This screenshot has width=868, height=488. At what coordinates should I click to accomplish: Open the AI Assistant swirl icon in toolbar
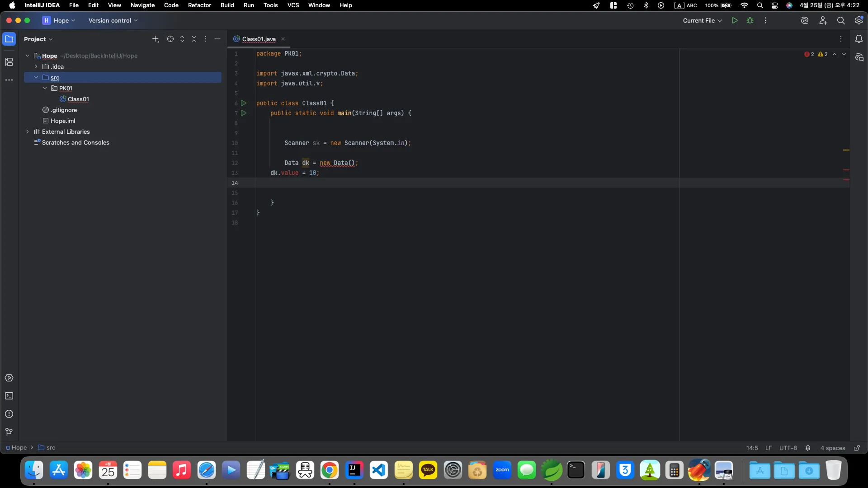tap(805, 20)
